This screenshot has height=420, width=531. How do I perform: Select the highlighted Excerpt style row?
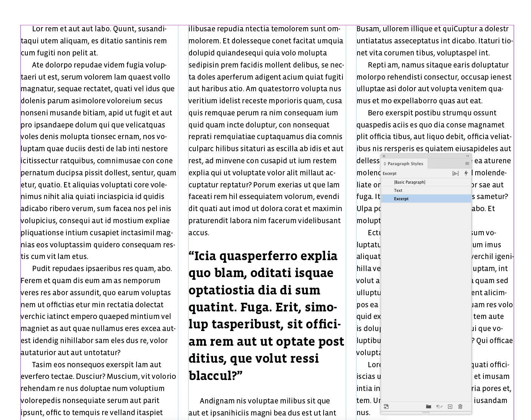tap(426, 199)
